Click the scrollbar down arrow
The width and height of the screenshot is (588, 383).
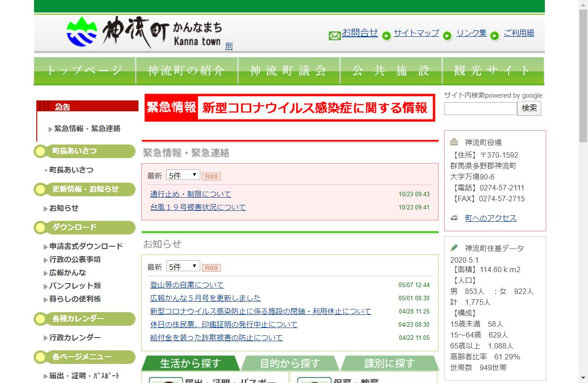tap(583, 378)
